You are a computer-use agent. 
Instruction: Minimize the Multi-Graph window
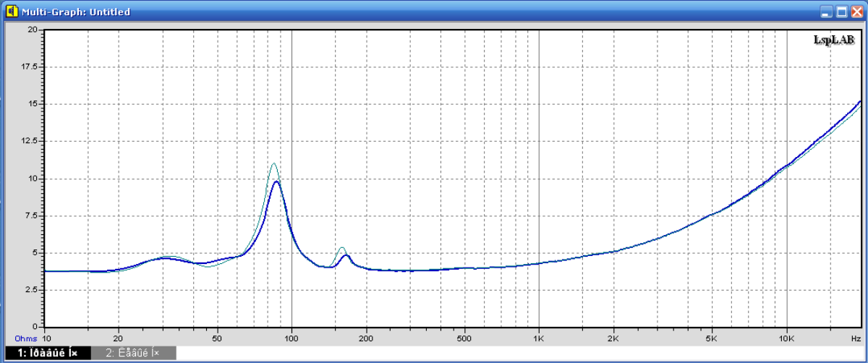826,12
